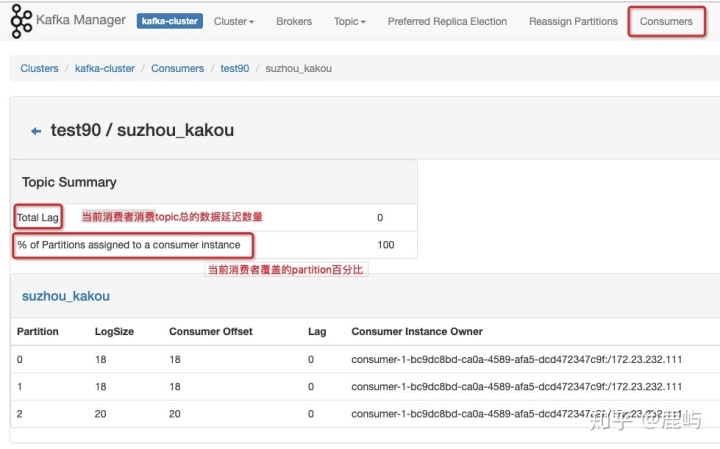This screenshot has height=449, width=720.
Task: Click the back arrow beside test90 heading
Action: tap(36, 131)
